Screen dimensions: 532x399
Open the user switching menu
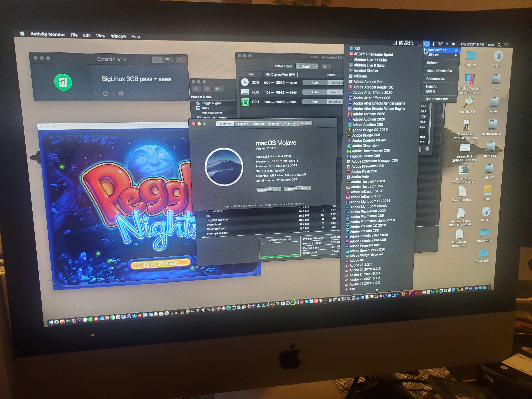point(491,45)
